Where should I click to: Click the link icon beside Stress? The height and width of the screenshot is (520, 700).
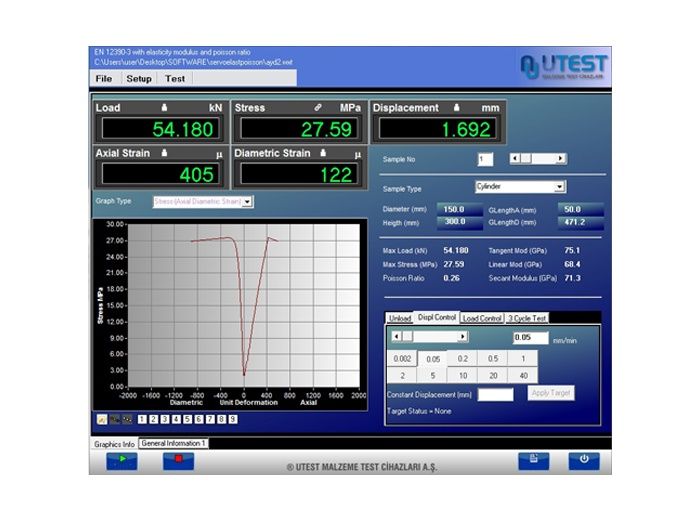click(318, 107)
